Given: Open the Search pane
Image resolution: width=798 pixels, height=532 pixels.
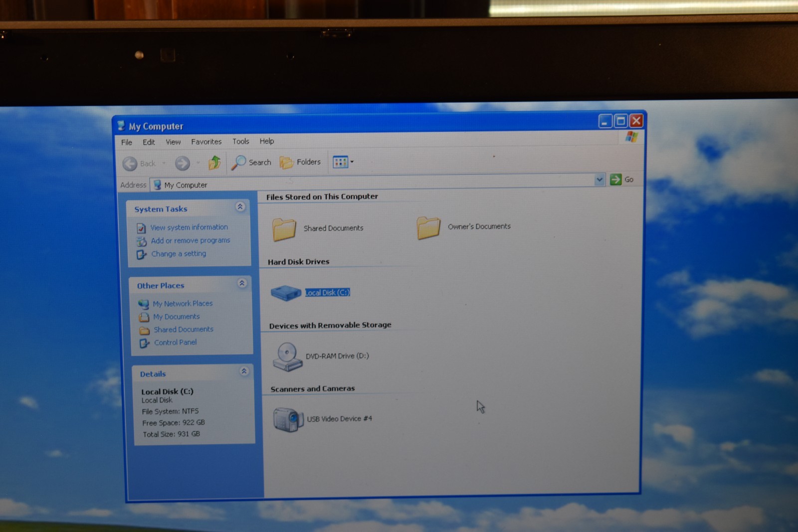Looking at the screenshot, I should click(x=251, y=162).
